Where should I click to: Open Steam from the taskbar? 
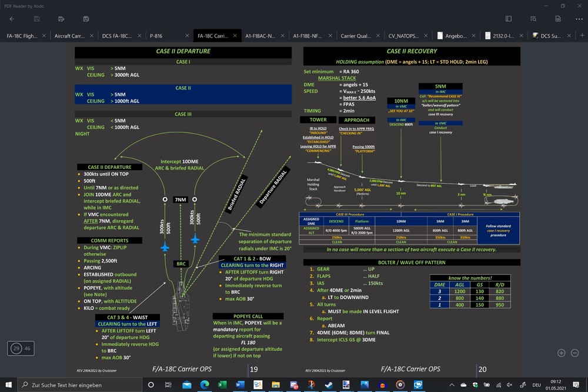click(x=329, y=385)
